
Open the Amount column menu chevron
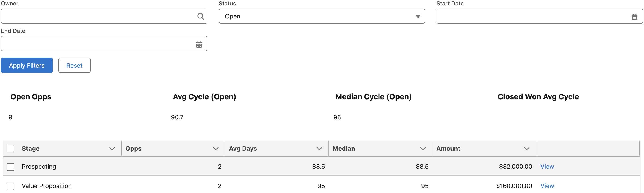(x=526, y=149)
